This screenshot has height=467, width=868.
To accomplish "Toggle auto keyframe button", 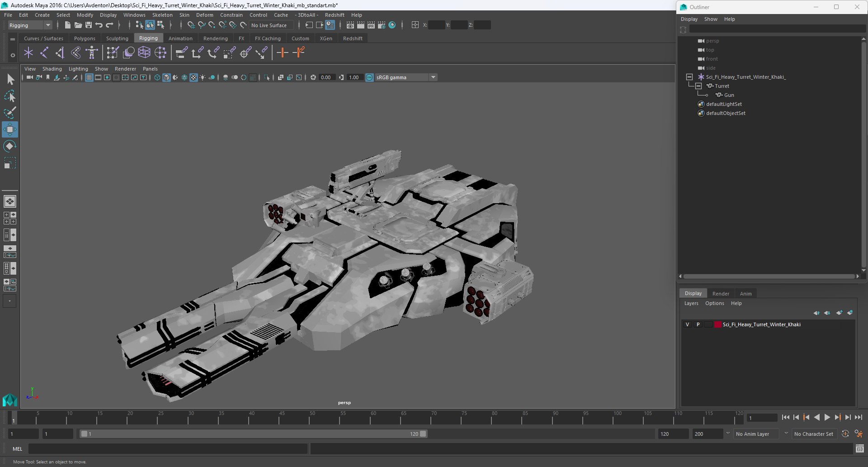I will pos(845,434).
